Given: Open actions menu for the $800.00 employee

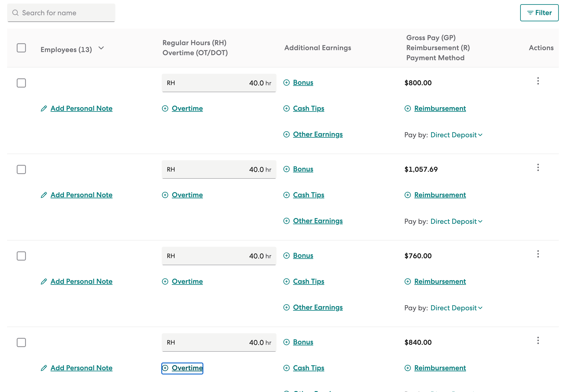Looking at the screenshot, I should (x=538, y=81).
